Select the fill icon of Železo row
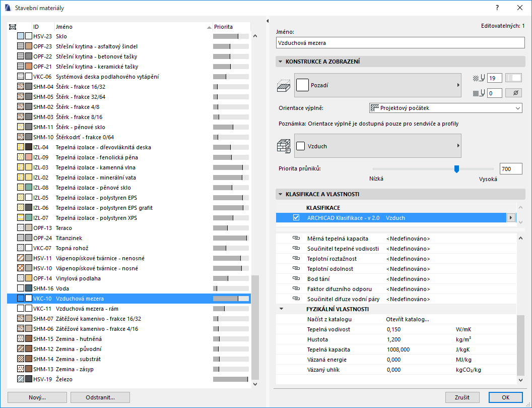The height and width of the screenshot is (408, 532). click(21, 379)
